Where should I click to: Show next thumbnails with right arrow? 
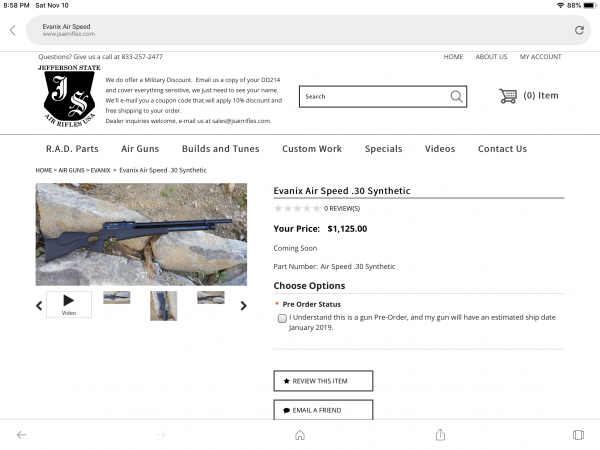pyautogui.click(x=243, y=305)
